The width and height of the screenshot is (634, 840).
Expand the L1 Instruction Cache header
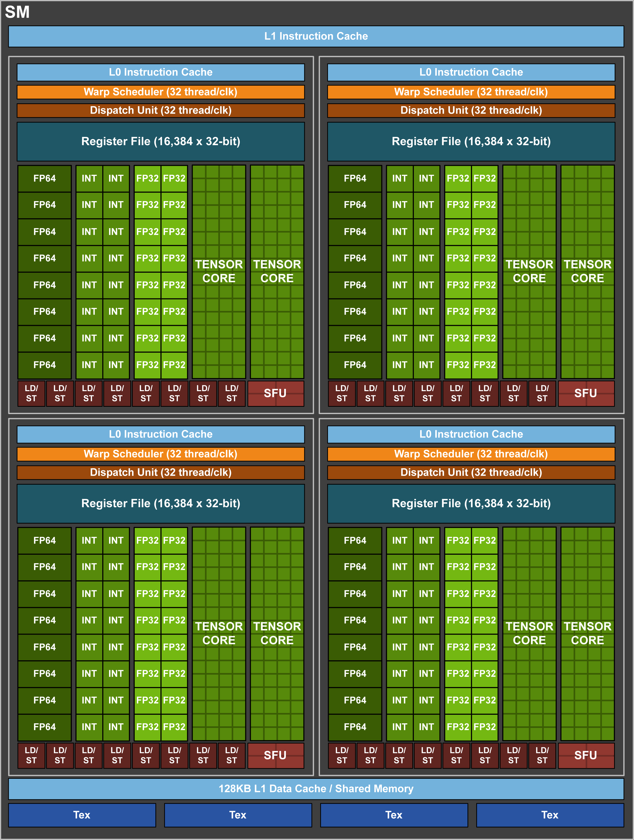317,37
